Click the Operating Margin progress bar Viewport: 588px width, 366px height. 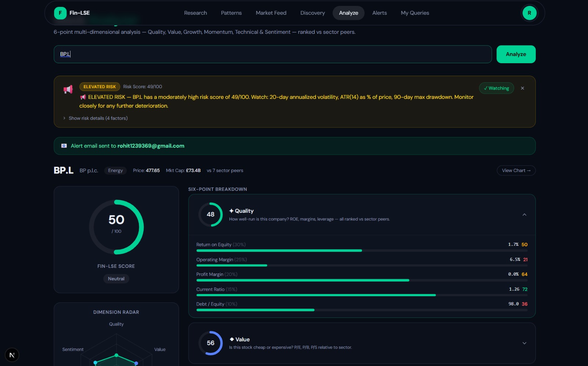tap(362, 265)
